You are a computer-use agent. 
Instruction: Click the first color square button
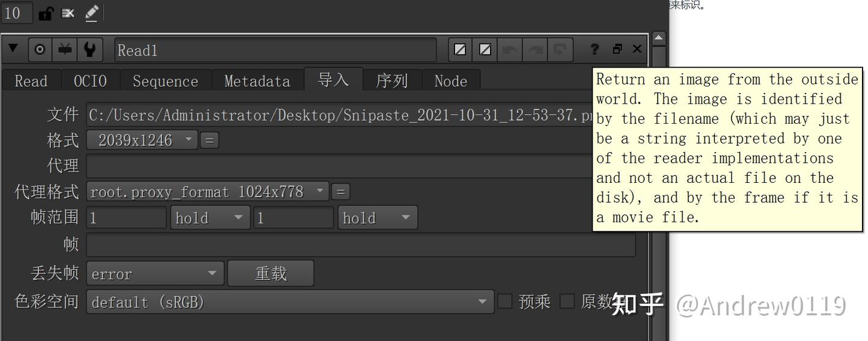(461, 50)
